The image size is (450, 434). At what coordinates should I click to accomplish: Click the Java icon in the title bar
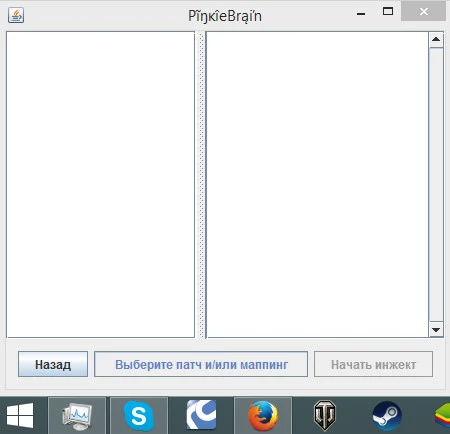[16, 15]
